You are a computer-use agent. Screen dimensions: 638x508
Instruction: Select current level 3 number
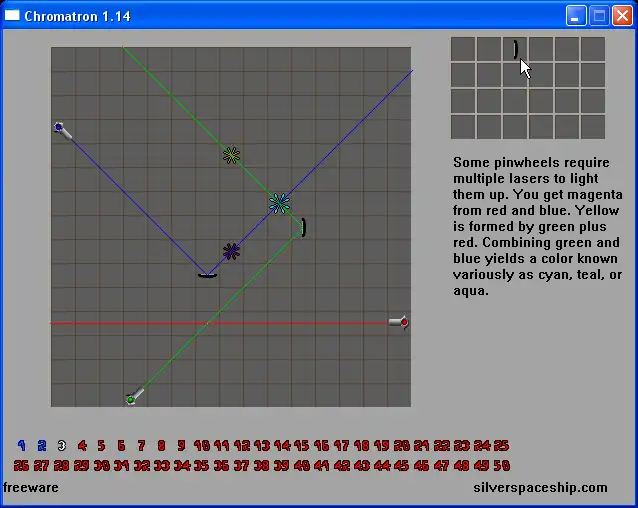(62, 446)
